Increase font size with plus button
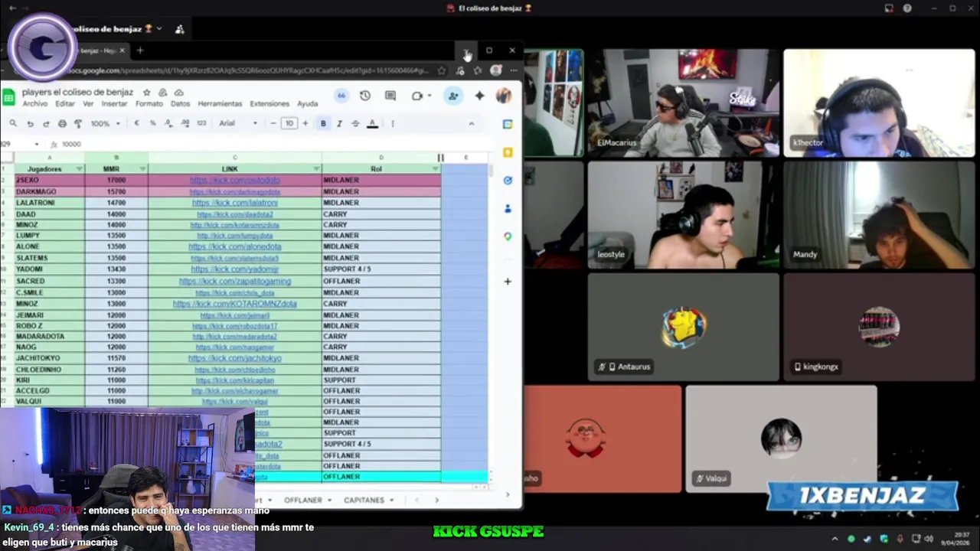Image resolution: width=980 pixels, height=551 pixels. pyautogui.click(x=305, y=123)
